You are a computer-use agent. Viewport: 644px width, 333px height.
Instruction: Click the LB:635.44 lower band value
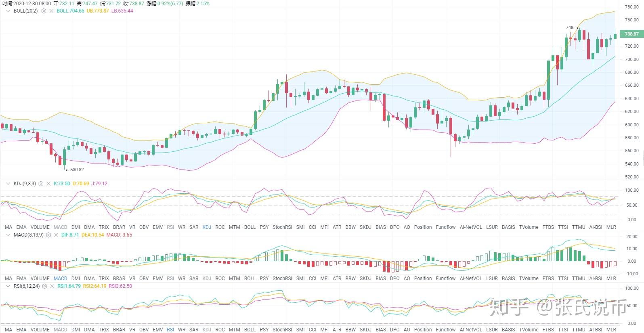122,11
